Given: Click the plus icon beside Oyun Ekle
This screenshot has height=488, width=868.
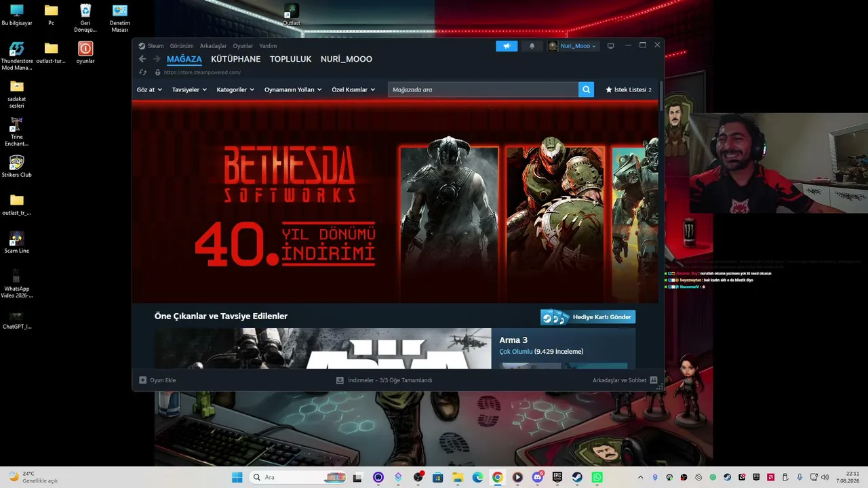Looking at the screenshot, I should [x=142, y=380].
